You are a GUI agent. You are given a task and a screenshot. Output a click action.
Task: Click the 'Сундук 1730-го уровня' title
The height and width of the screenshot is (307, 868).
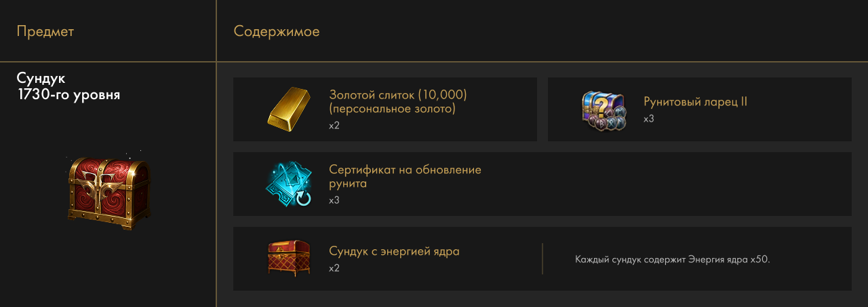(x=68, y=86)
